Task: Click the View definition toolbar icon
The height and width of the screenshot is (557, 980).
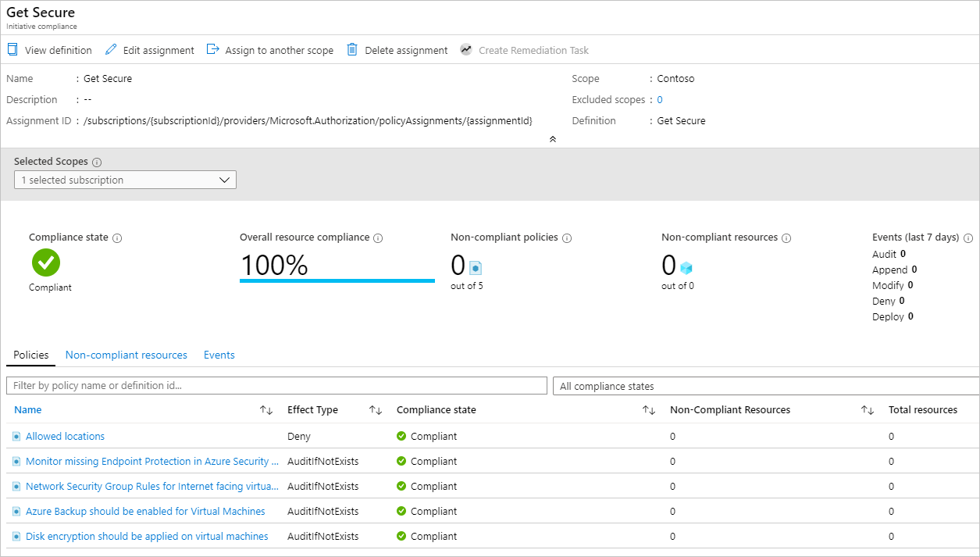Action: coord(12,49)
